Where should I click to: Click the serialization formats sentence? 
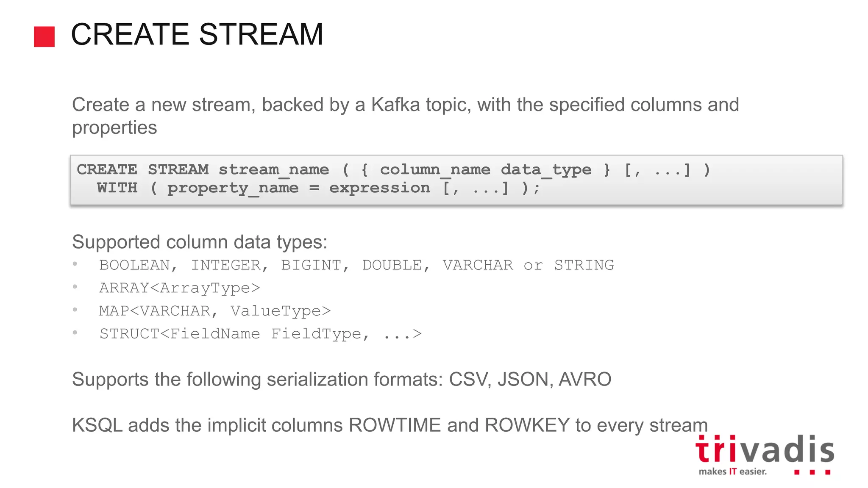(x=342, y=380)
